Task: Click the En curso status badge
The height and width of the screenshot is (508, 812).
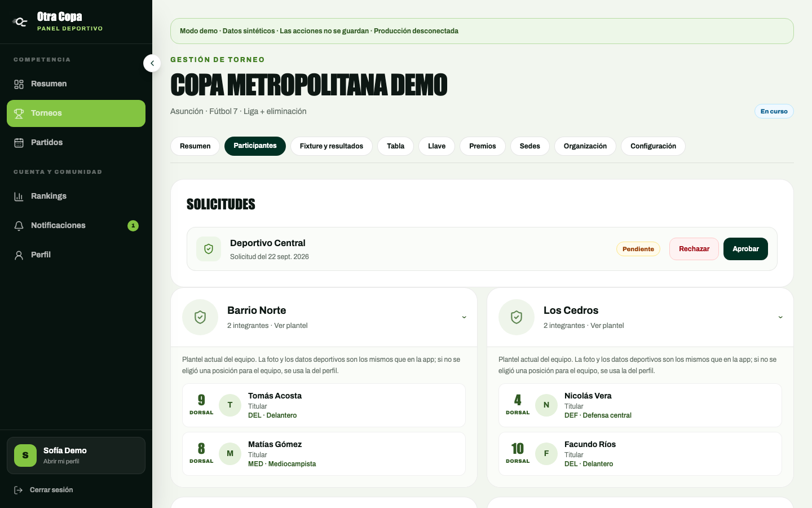Action: click(774, 111)
